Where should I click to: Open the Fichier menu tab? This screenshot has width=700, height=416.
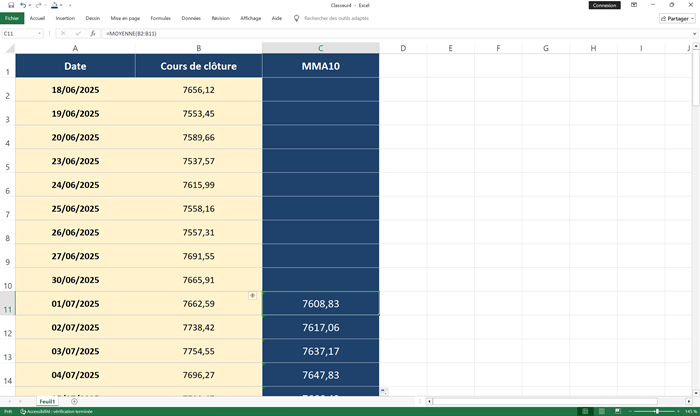point(12,18)
